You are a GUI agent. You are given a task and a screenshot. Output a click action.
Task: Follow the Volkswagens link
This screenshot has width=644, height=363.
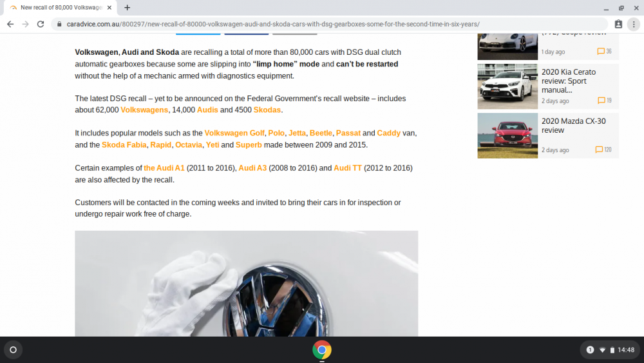click(144, 110)
